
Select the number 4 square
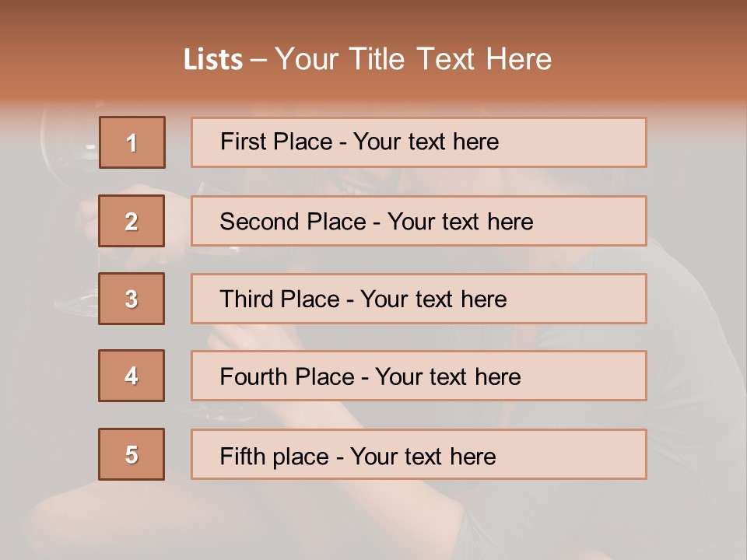132,376
